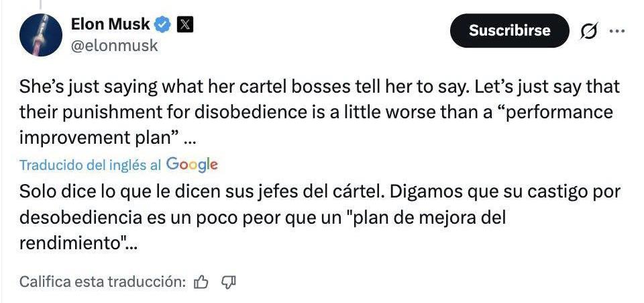The height and width of the screenshot is (303, 644).
Task: Open the Grok explain-post icon
Action: (588, 31)
